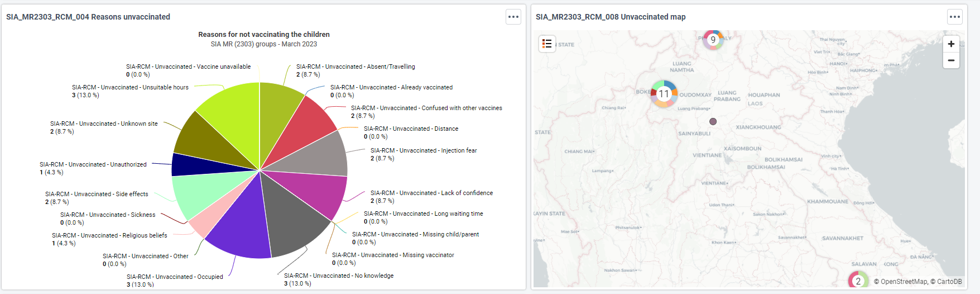Select the map cluster marker labeled 11
980x294 pixels.
[664, 94]
